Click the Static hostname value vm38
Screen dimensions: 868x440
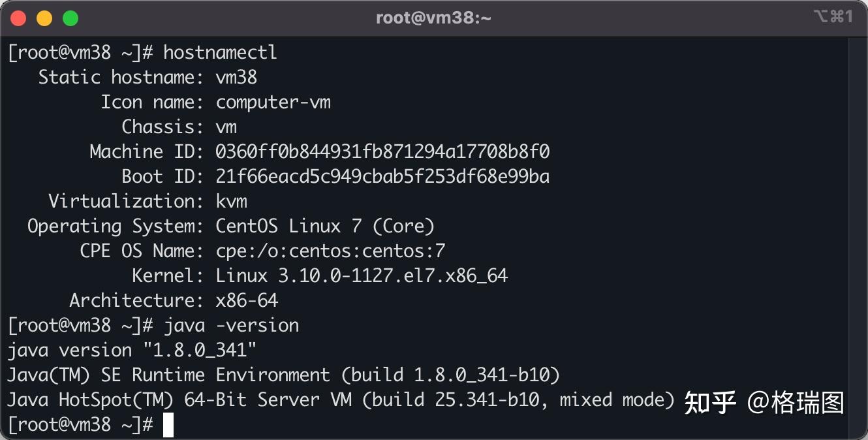click(236, 77)
